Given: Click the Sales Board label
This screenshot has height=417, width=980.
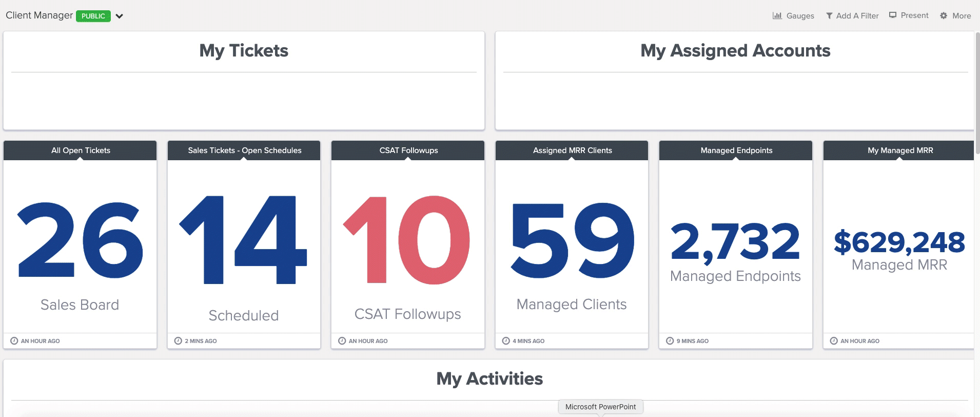Looking at the screenshot, I should point(80,305).
